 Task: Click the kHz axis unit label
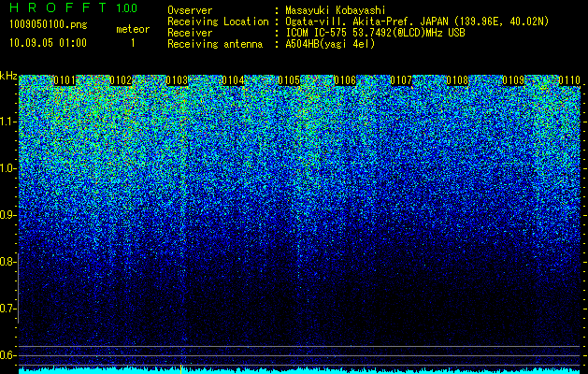[8, 76]
